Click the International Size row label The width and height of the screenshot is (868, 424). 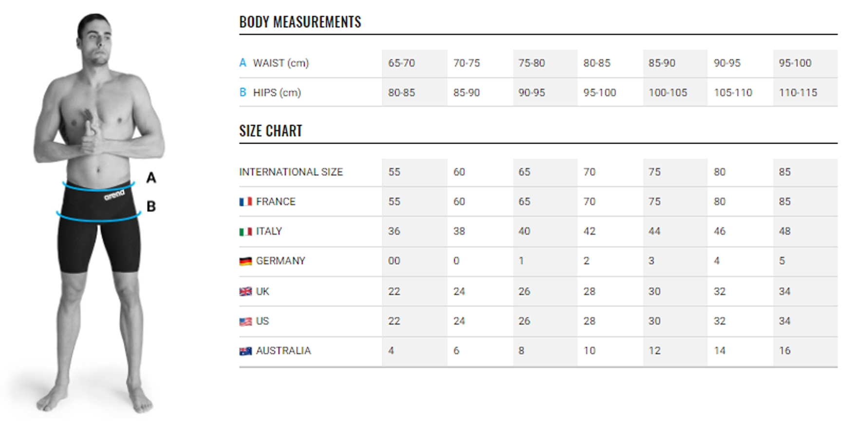[x=291, y=172]
